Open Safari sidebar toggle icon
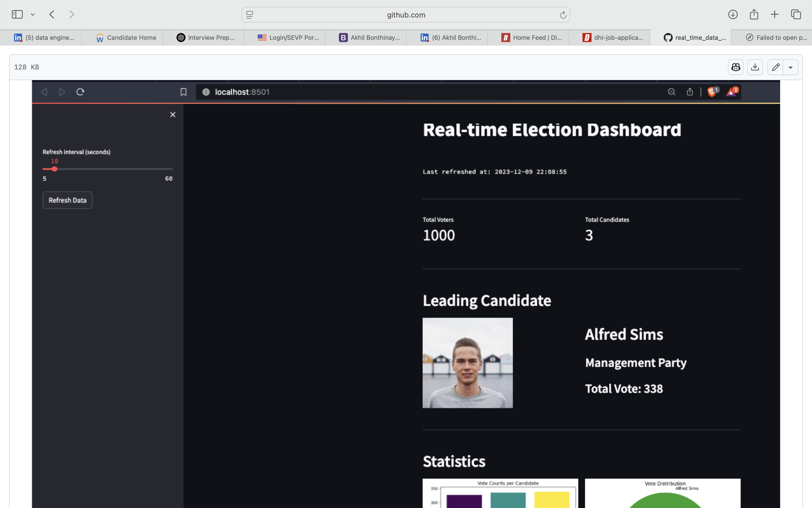The image size is (812, 508). pos(17,14)
